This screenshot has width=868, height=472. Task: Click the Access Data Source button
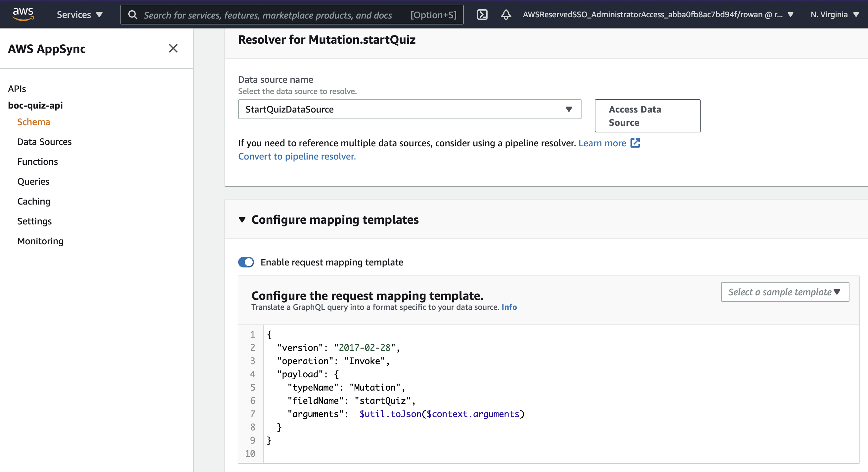647,116
